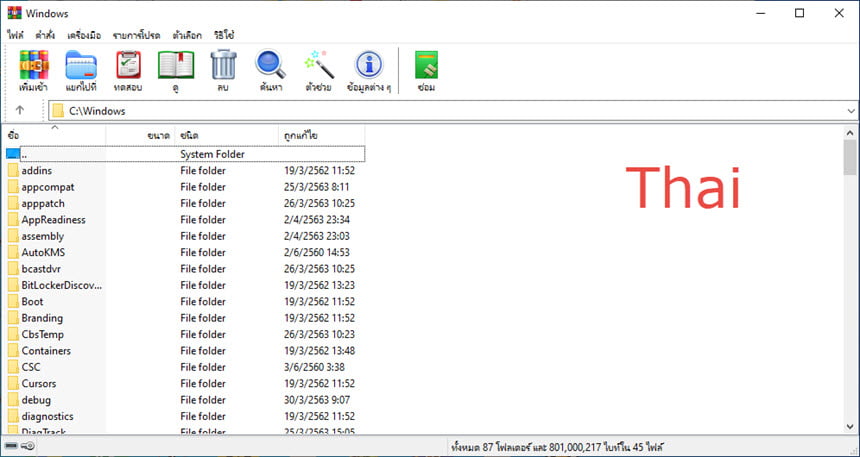Viewport: 860px width, 457px height.
Task: Go up one level with arrow button
Action: pyautogui.click(x=20, y=110)
